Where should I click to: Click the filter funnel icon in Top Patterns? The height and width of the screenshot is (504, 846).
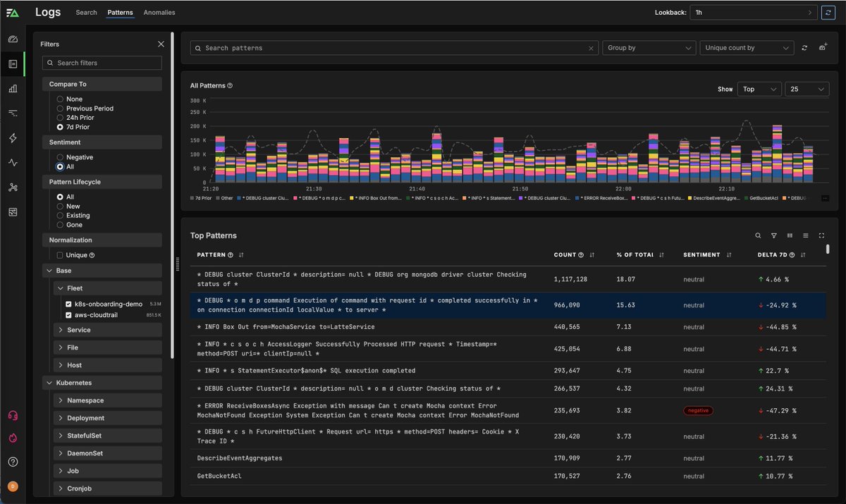773,235
